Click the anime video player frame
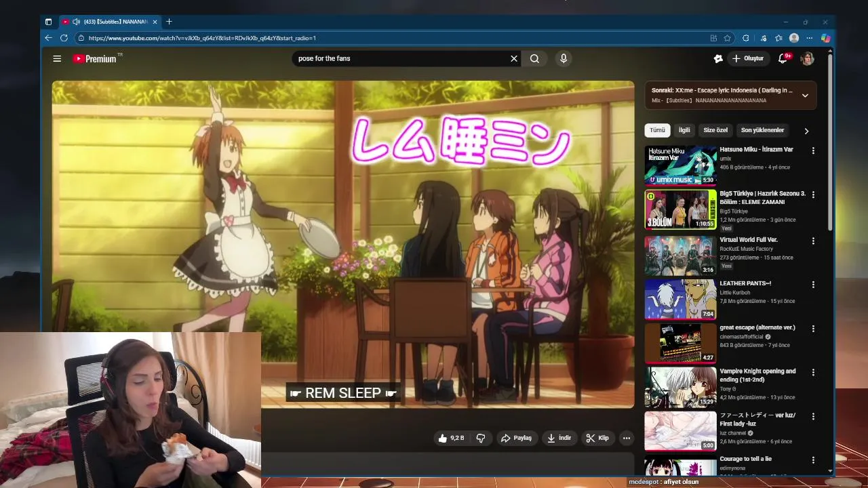The height and width of the screenshot is (488, 868). (343, 244)
